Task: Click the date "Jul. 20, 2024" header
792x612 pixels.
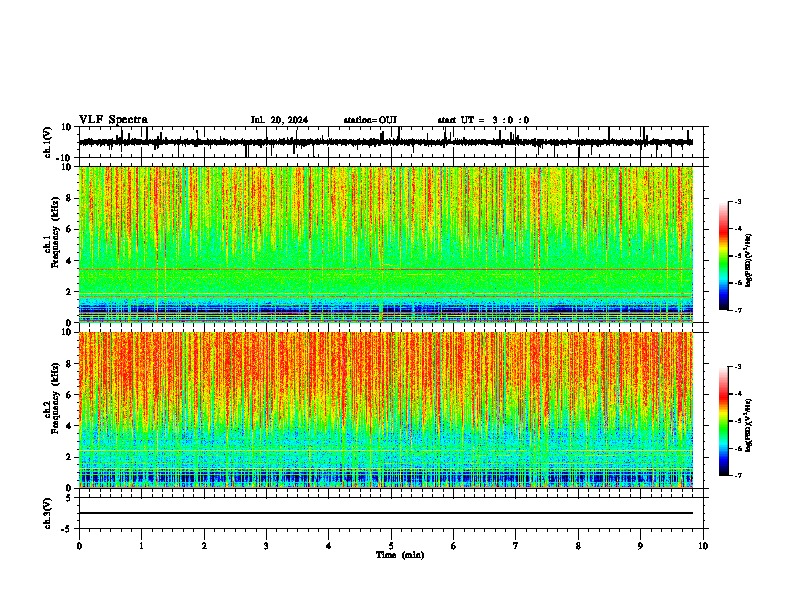Action: [279, 120]
